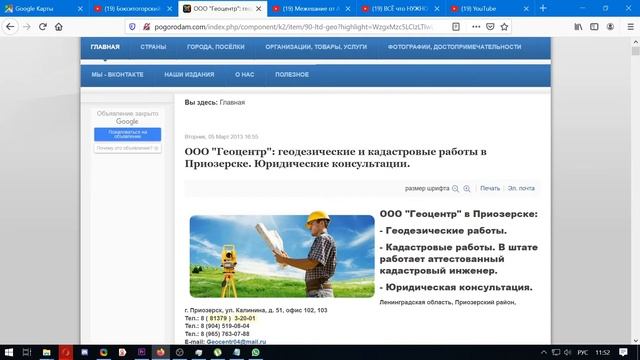Open Windows notification center icon

(623, 352)
